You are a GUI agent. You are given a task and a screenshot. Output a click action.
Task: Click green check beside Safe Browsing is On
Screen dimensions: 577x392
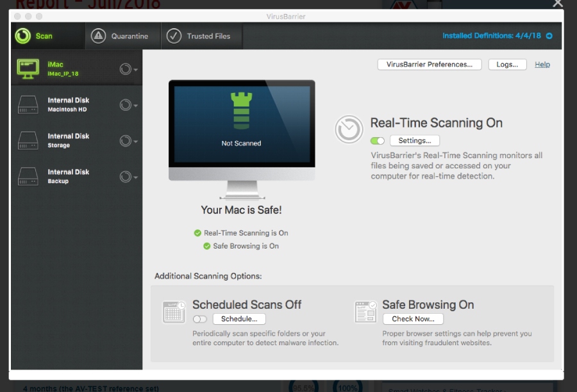207,246
